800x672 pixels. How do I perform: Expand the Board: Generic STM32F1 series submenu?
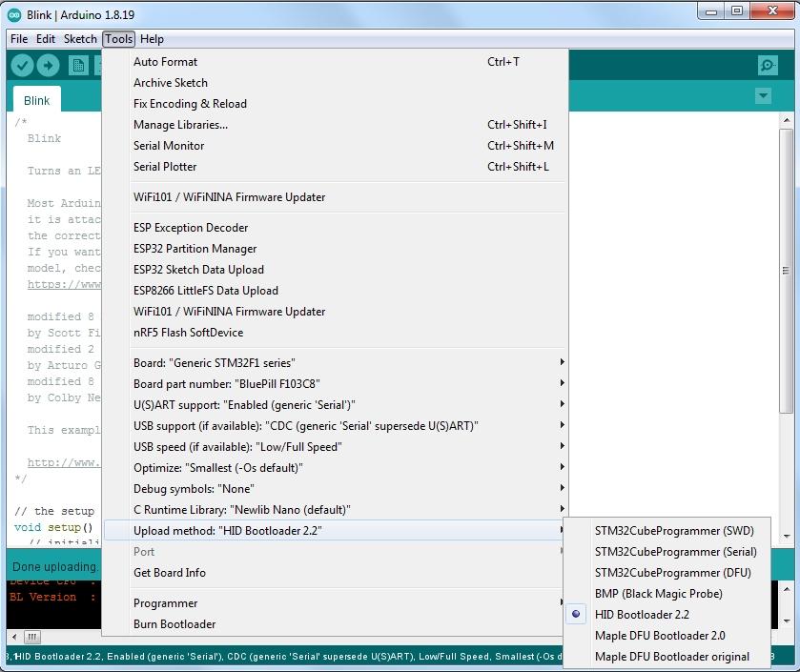(x=336, y=362)
